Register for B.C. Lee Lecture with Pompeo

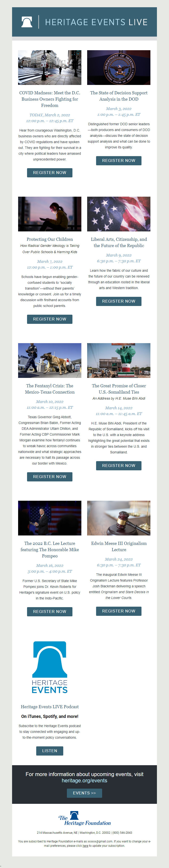(x=49, y=611)
